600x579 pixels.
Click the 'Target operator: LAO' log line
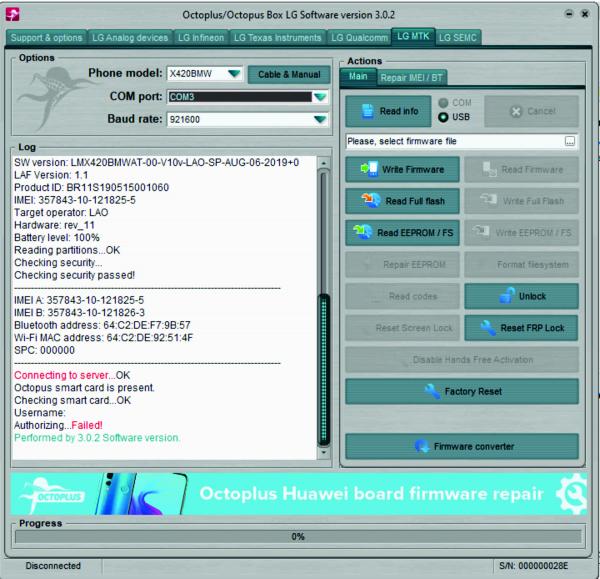pos(61,212)
